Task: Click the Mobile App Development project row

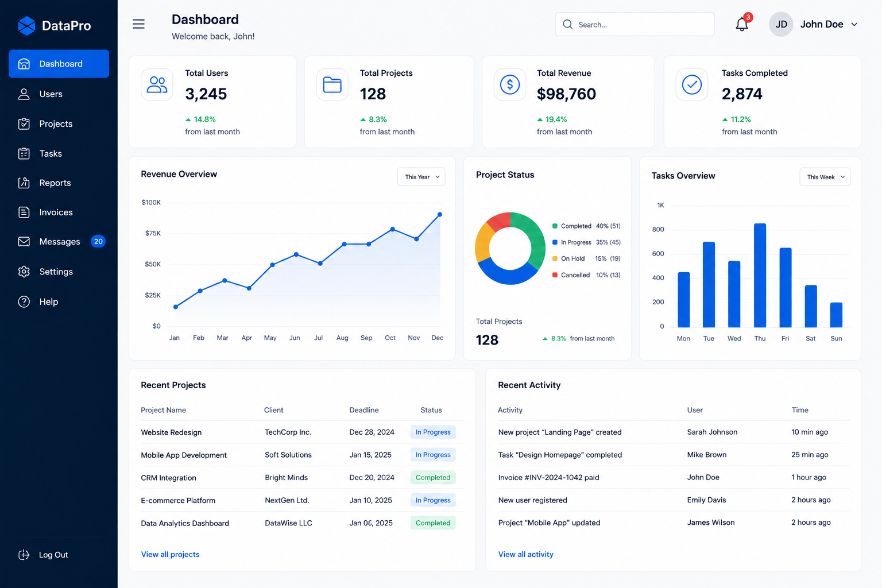Action: [x=303, y=455]
